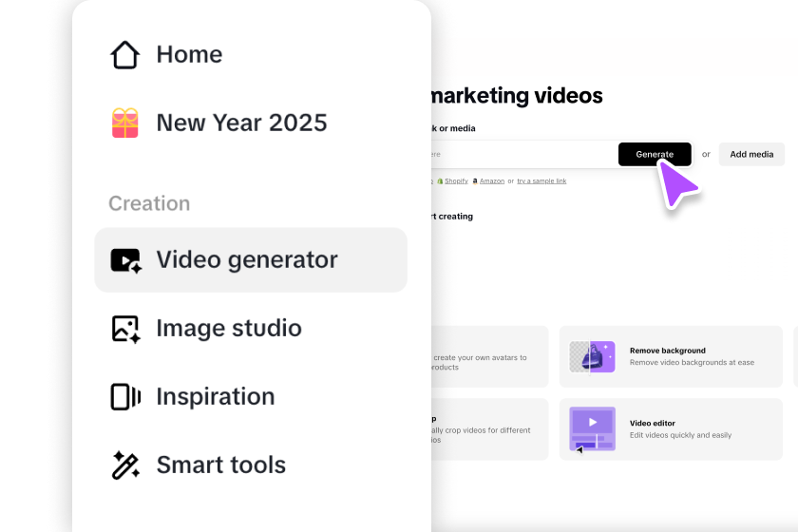Select Video generator in the sidebar

tap(251, 260)
